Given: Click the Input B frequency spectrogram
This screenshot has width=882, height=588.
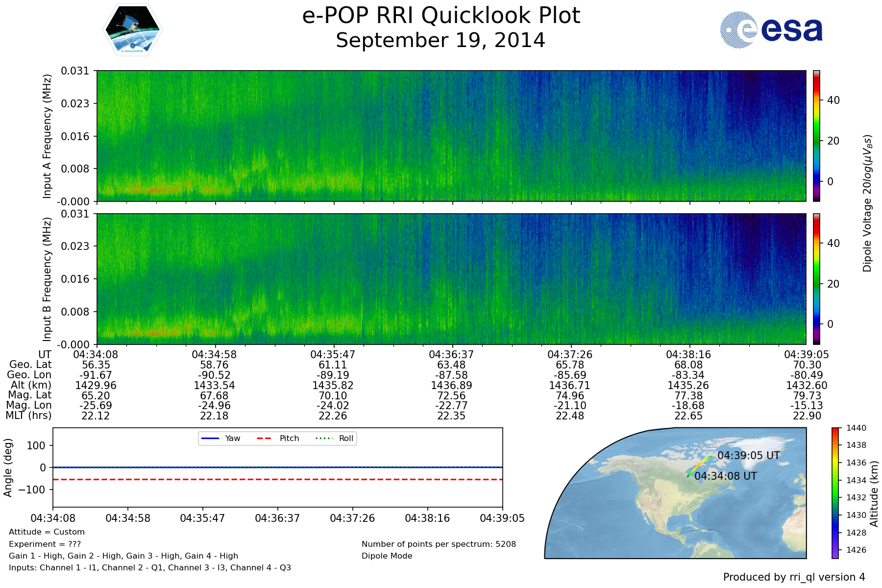Looking at the screenshot, I should pyautogui.click(x=451, y=279).
